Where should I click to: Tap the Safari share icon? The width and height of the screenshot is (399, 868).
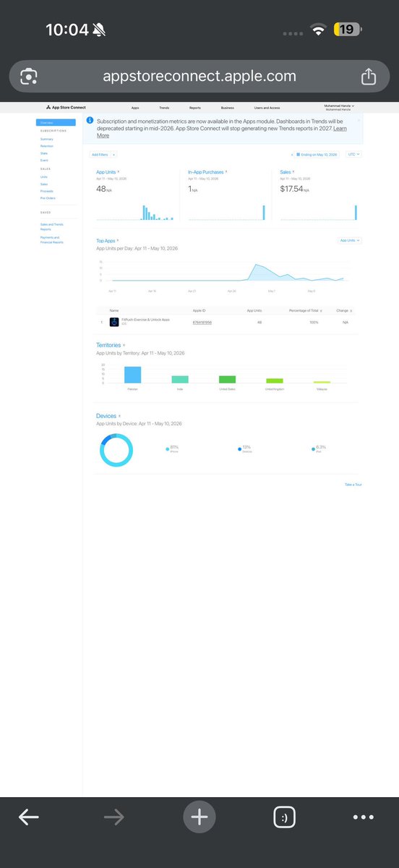pyautogui.click(x=368, y=76)
